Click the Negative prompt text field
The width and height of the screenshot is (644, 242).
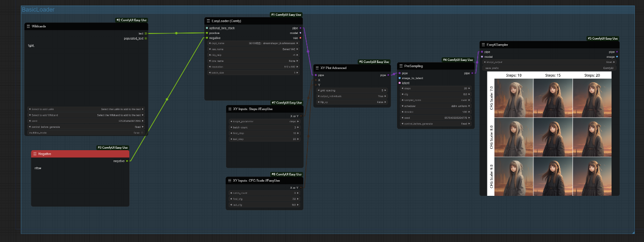point(80,183)
